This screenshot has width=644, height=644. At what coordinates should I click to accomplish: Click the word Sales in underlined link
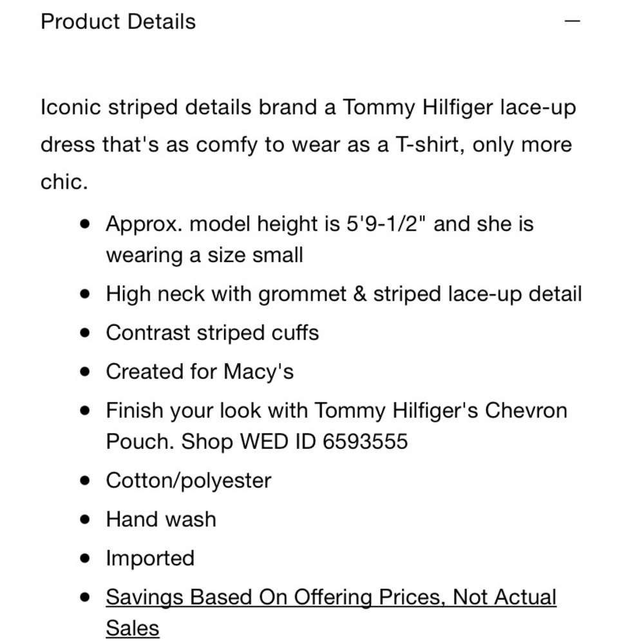coord(132,629)
